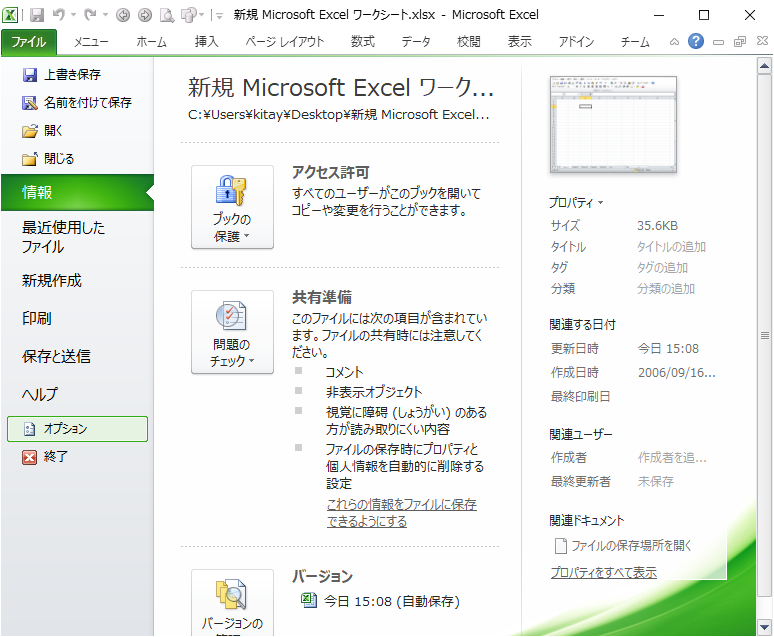Click the 更新日時 value 今日 15:08

[x=668, y=349]
